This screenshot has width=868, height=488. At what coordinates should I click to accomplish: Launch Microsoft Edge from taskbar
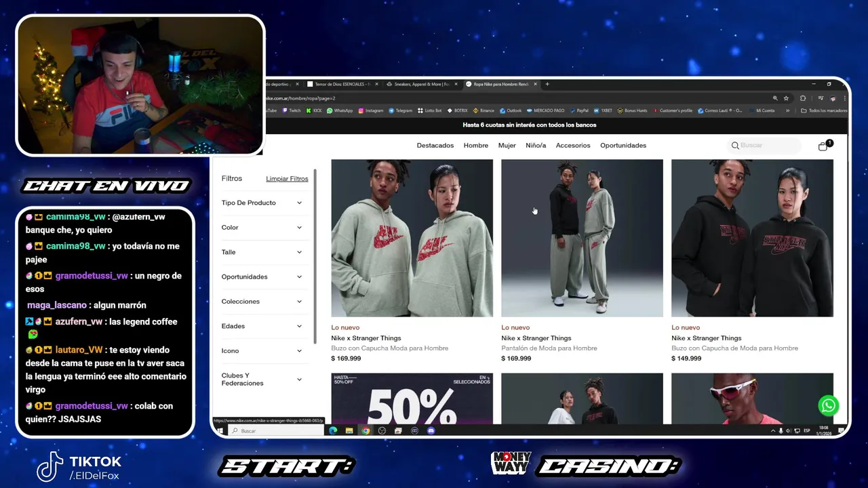(x=333, y=430)
